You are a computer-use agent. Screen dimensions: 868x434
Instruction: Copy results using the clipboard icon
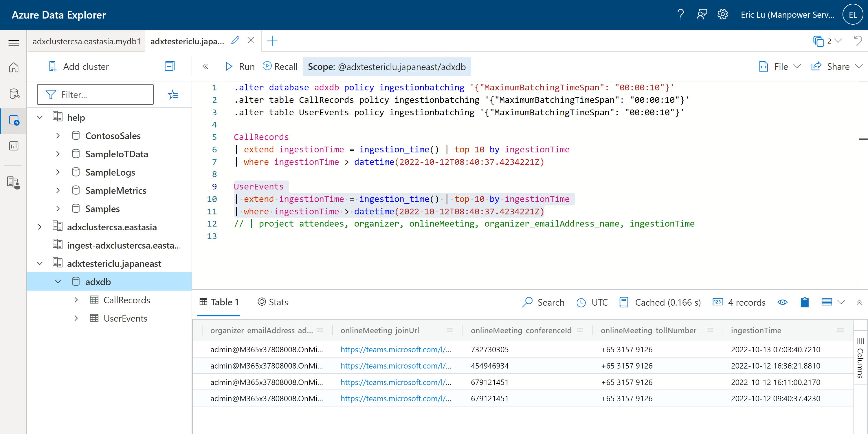click(804, 302)
